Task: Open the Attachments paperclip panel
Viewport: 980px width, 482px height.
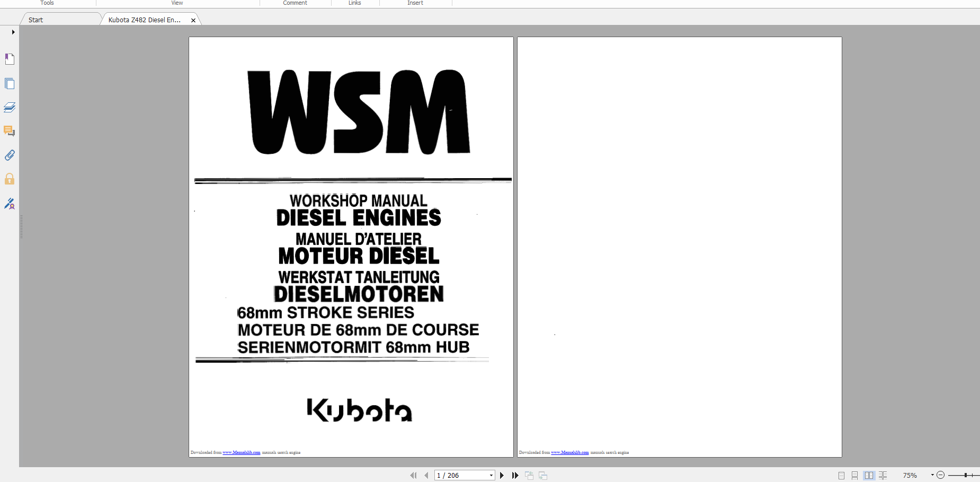Action: pos(10,155)
